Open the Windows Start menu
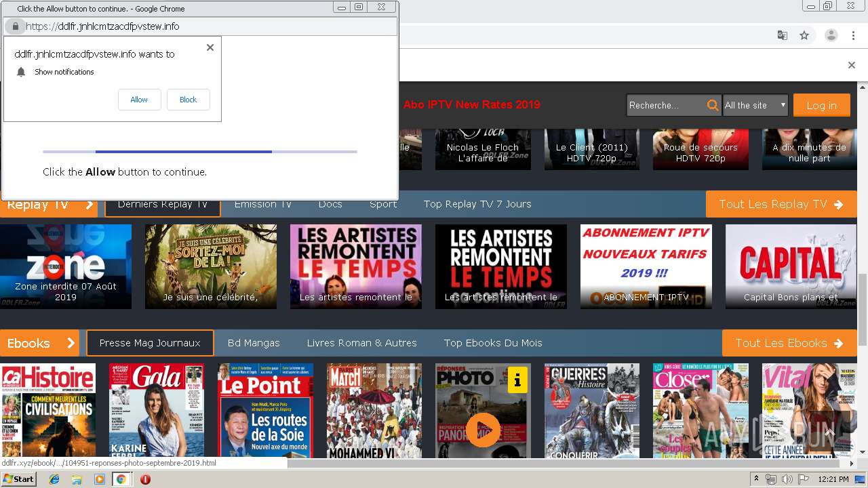The width and height of the screenshot is (868, 488). 19,479
